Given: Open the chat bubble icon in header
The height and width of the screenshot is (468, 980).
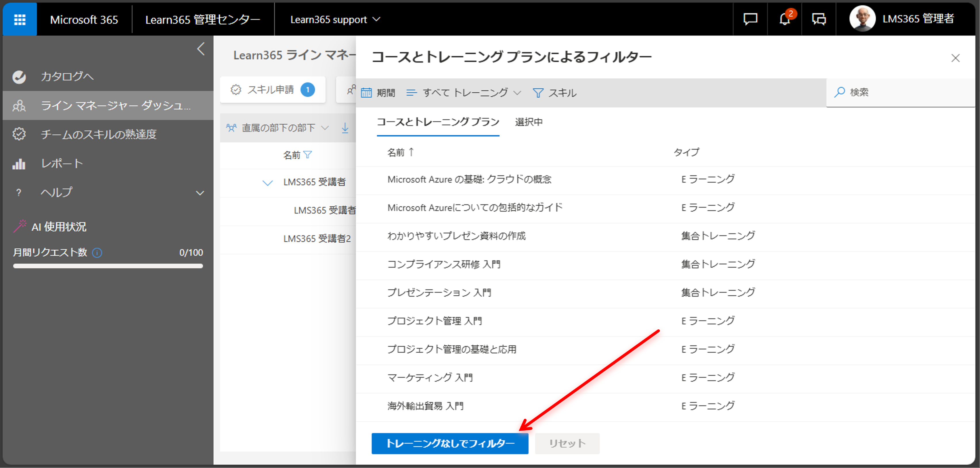Looking at the screenshot, I should pos(750,19).
